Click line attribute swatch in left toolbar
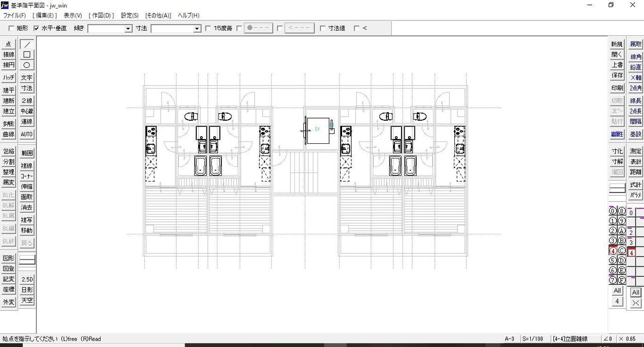Screen dimensions: 644x347 pyautogui.click(x=27, y=260)
